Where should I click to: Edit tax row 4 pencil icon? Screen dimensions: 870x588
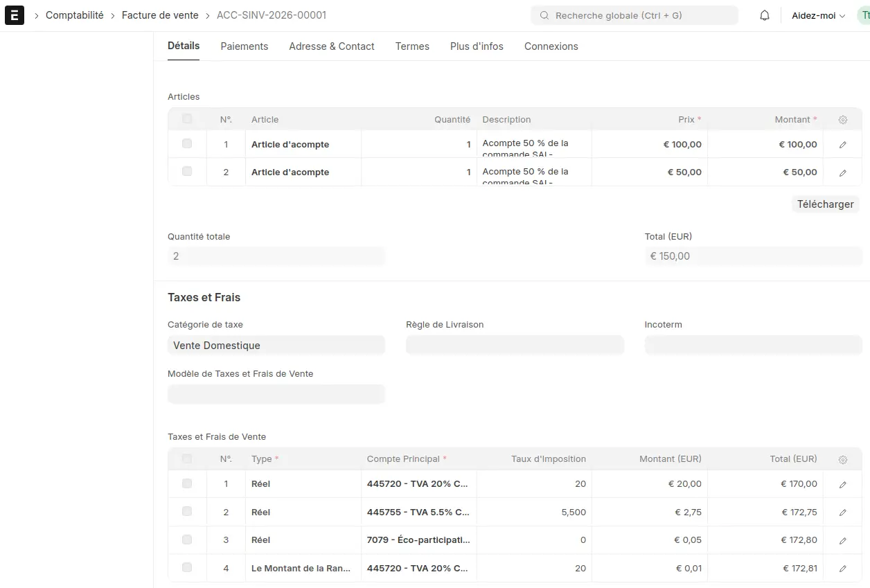coord(843,569)
